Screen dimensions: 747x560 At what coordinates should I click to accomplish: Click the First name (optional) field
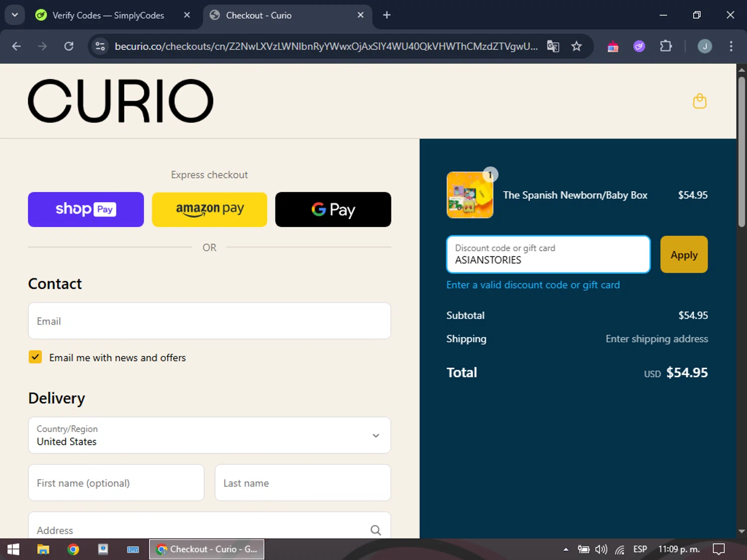[116, 483]
